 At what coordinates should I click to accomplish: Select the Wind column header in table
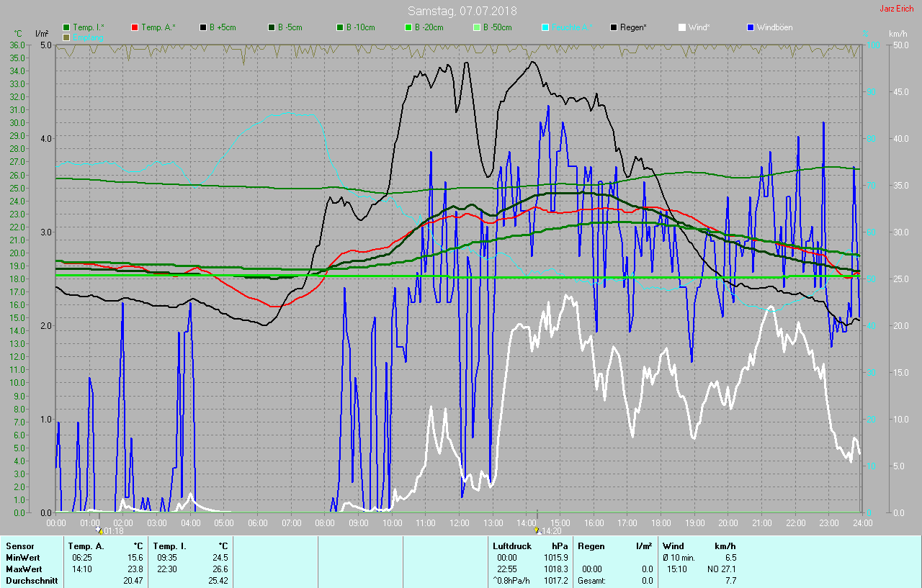point(673,546)
